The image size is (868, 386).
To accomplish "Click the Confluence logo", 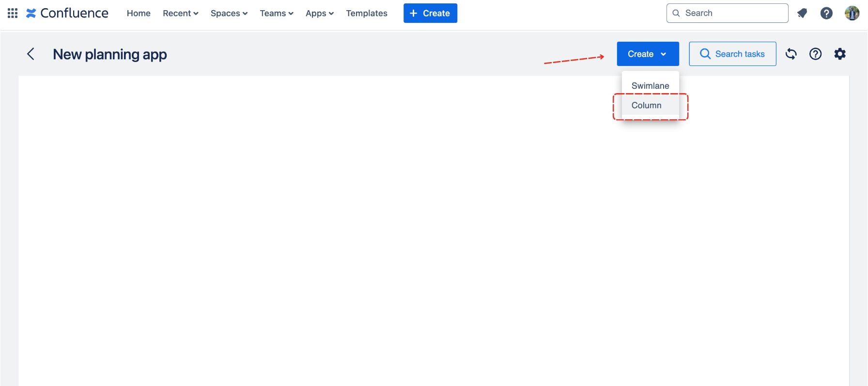I will [x=67, y=13].
